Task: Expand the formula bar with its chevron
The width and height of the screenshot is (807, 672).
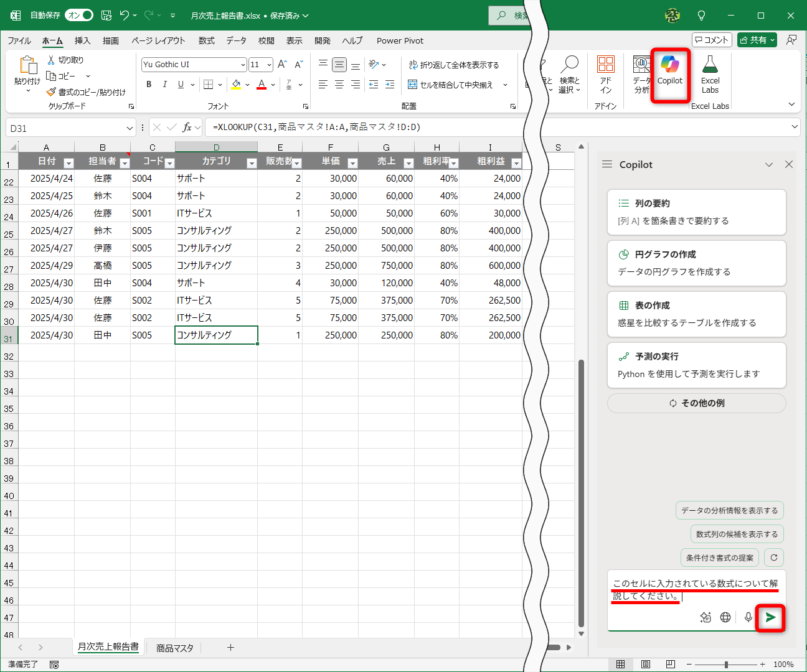Action: pos(795,127)
